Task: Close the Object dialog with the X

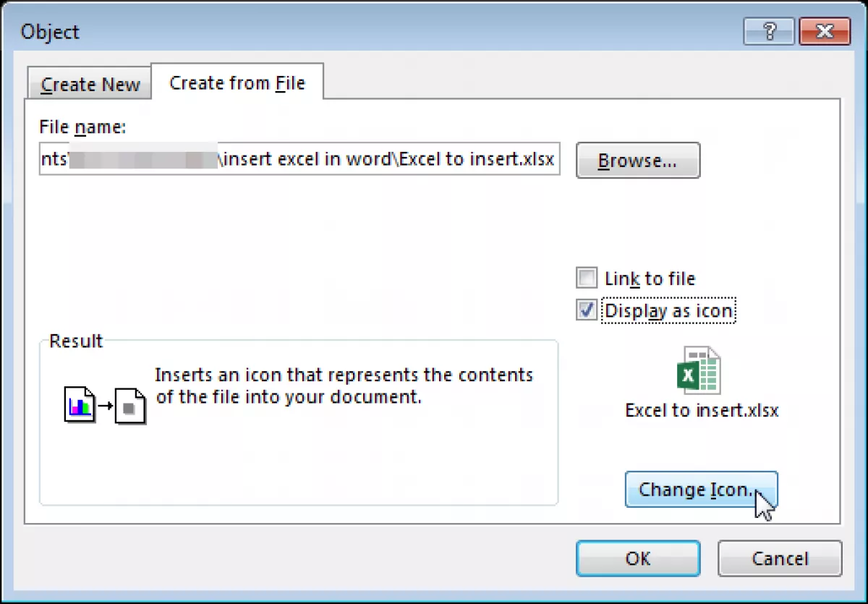Action: click(x=823, y=32)
